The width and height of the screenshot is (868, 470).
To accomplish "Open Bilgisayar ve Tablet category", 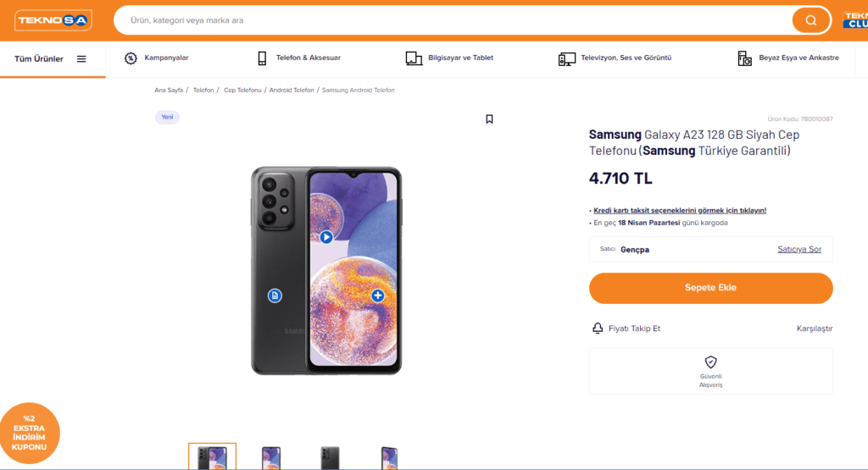I will [449, 58].
